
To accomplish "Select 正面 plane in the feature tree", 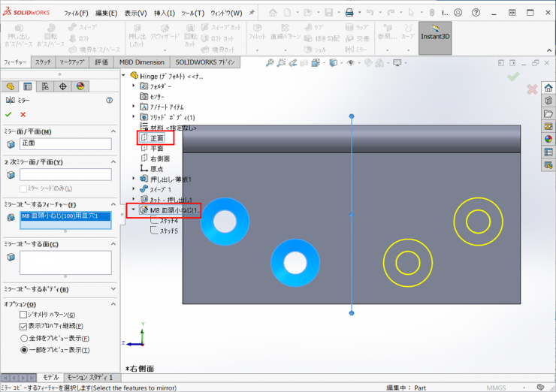I will coord(156,138).
